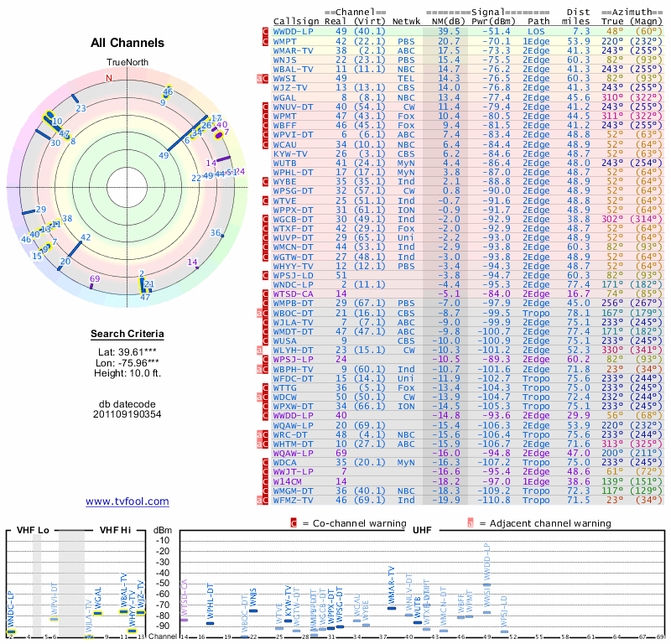Select the WJZ-TV callsign in the table

pyautogui.click(x=290, y=88)
